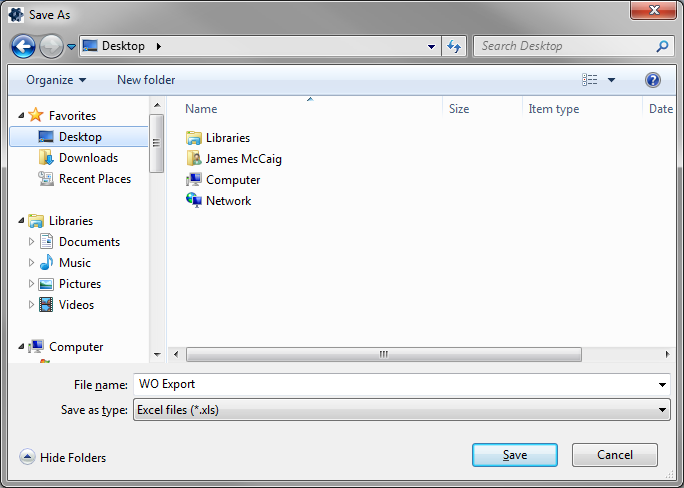Click the Libraries folder icon in file list
Image resolution: width=684 pixels, height=488 pixels.
[194, 138]
